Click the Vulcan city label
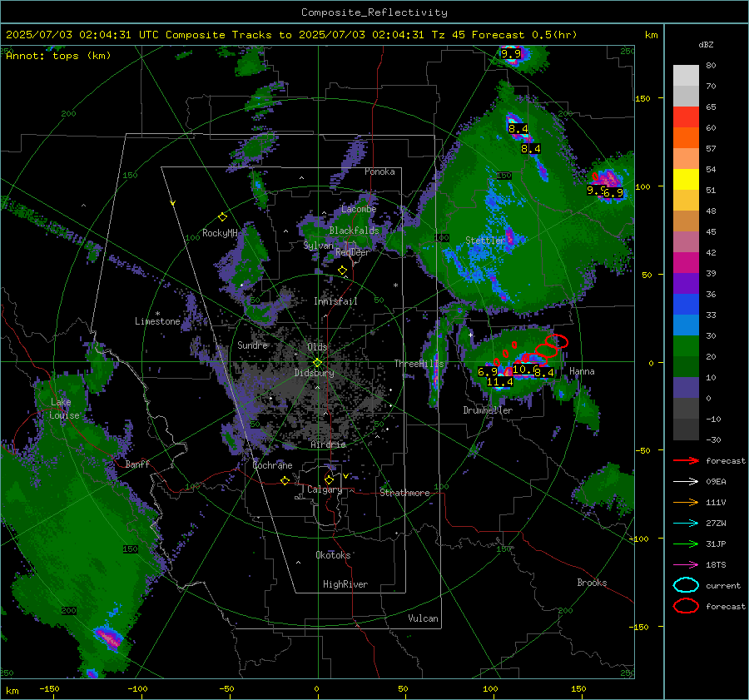Viewport: 749px width, 700px height. click(x=423, y=618)
